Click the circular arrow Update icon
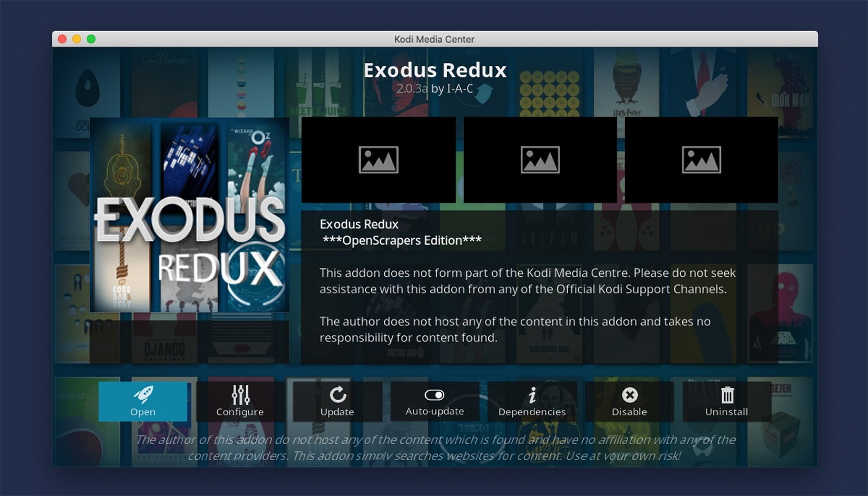This screenshot has height=496, width=868. 338,395
